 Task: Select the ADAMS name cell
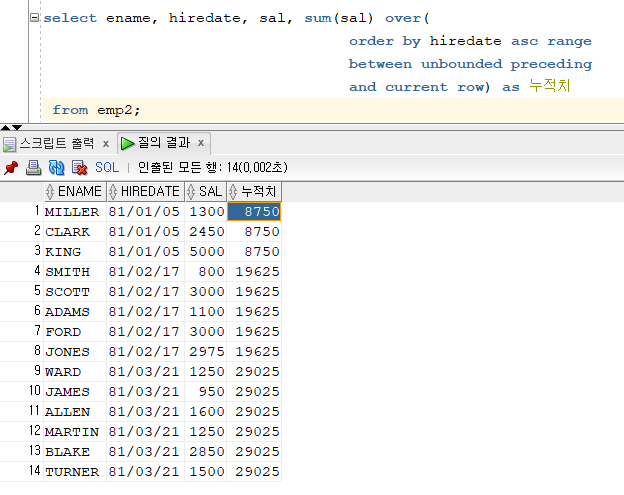click(x=75, y=312)
